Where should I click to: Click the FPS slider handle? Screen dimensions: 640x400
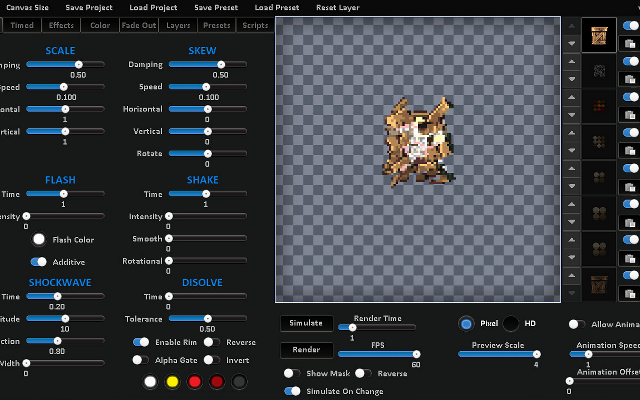click(x=416, y=354)
